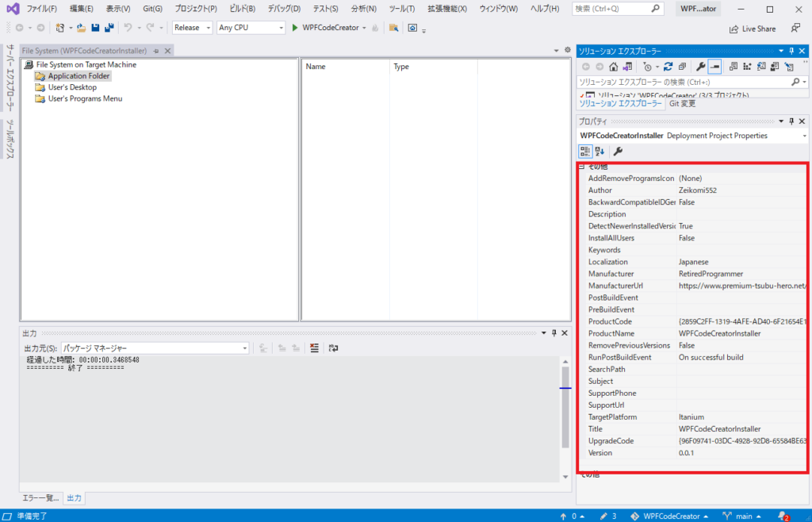
Task: Click the Open File folder icon
Action: (x=82, y=28)
